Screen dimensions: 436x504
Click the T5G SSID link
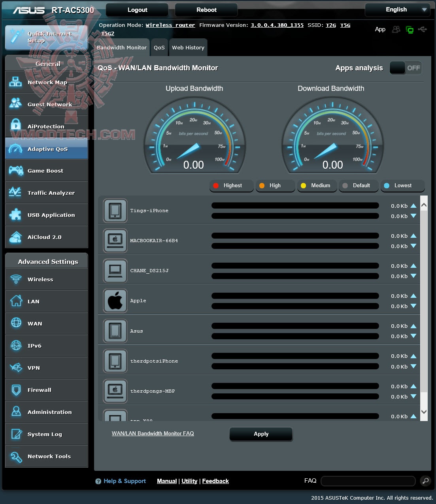click(345, 25)
